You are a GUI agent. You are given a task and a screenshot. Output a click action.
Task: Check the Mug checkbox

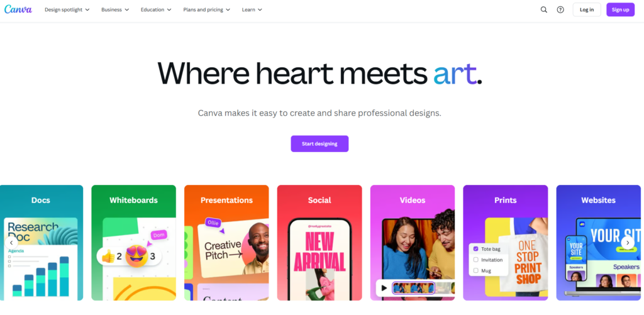[475, 270]
